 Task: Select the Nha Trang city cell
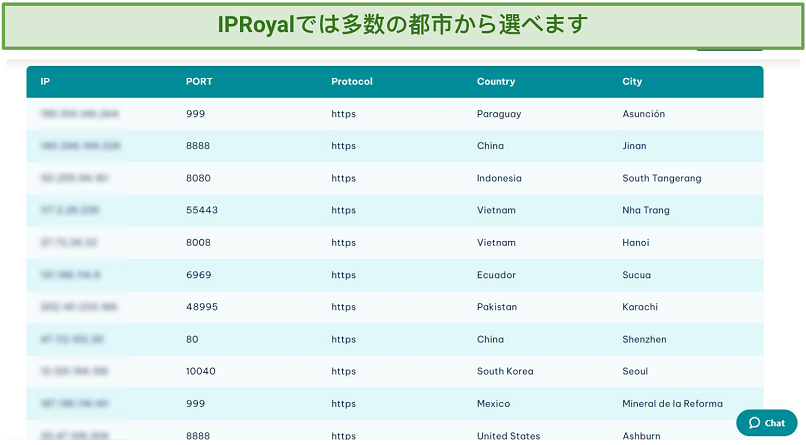point(646,210)
